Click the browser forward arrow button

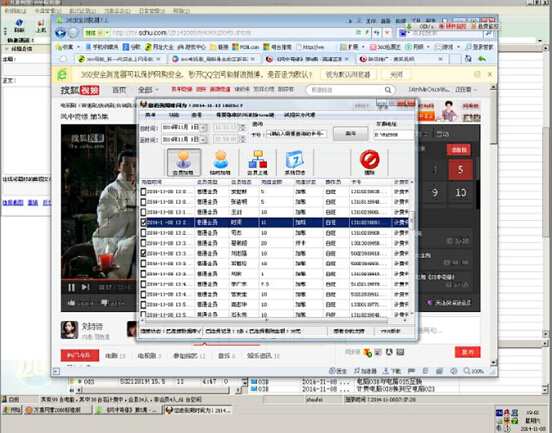point(73,33)
